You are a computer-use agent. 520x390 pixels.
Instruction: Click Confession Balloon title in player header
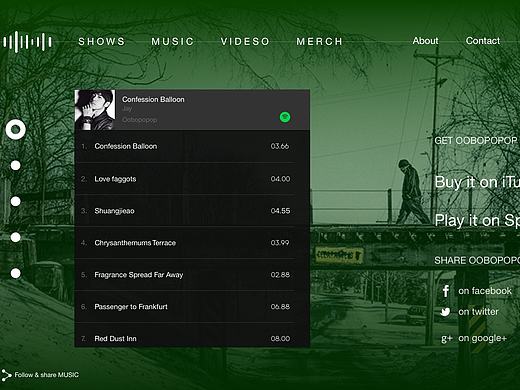click(153, 99)
